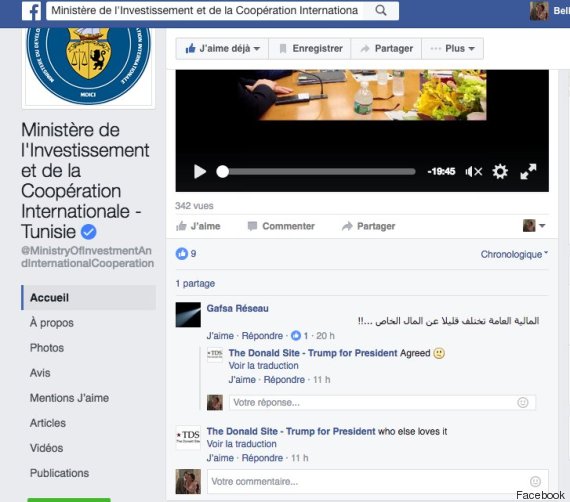Image resolution: width=570 pixels, height=502 pixels.
Task: Open The Donald Site link in 'who else loves it'
Action: point(290,431)
